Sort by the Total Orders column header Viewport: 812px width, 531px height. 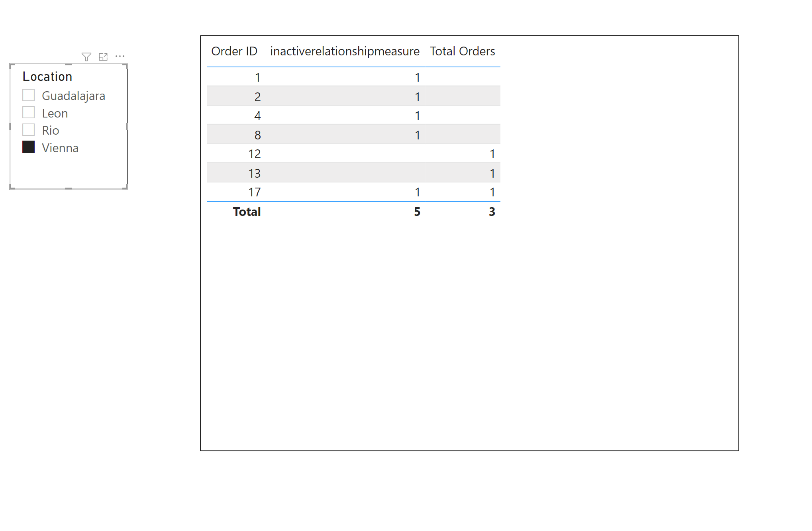[462, 51]
